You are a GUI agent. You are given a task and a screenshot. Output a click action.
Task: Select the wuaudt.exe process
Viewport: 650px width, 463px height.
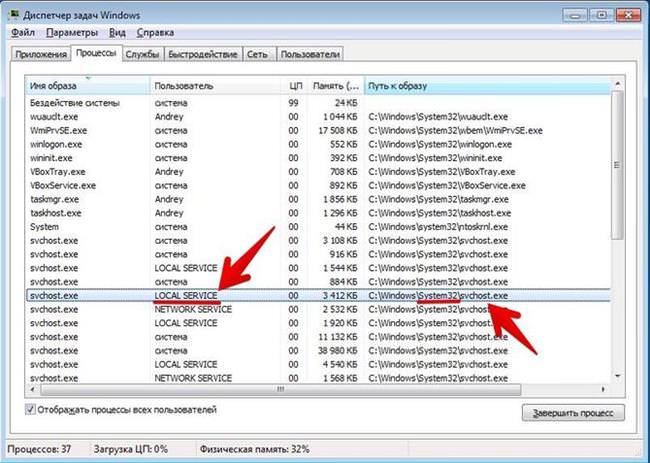tap(318, 117)
